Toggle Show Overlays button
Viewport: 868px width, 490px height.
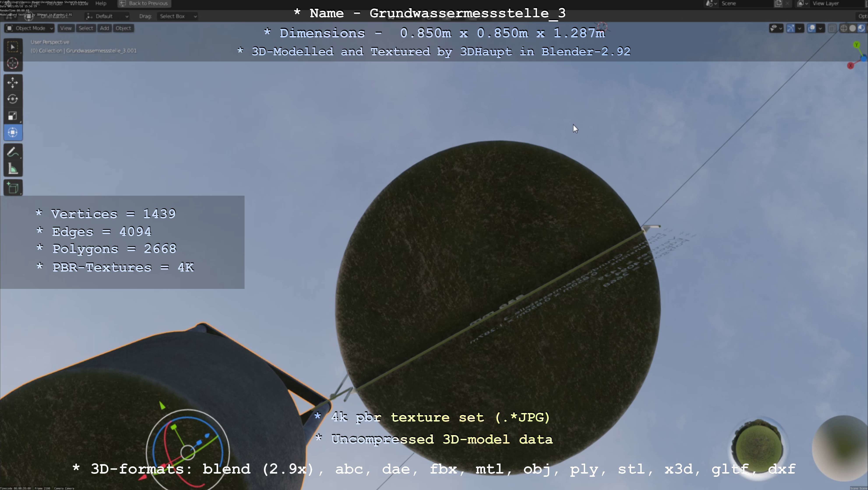811,28
